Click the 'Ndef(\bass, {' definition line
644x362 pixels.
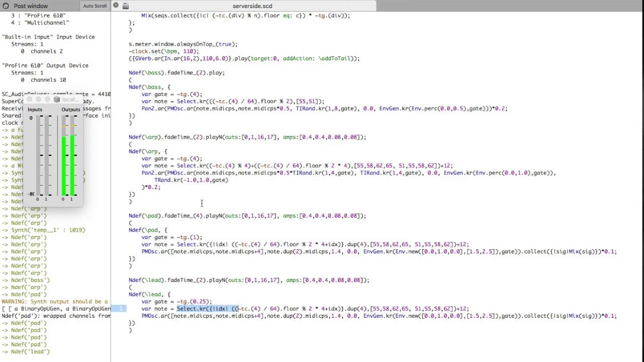(x=149, y=87)
